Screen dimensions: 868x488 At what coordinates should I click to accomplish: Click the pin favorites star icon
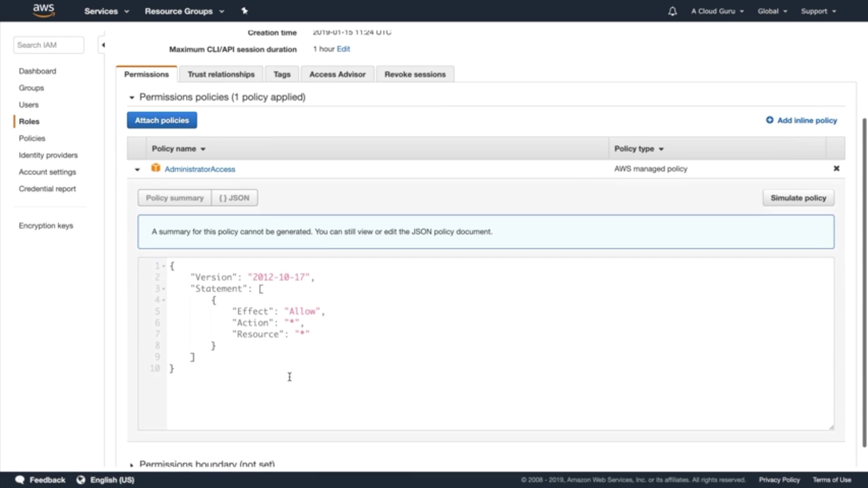point(245,11)
